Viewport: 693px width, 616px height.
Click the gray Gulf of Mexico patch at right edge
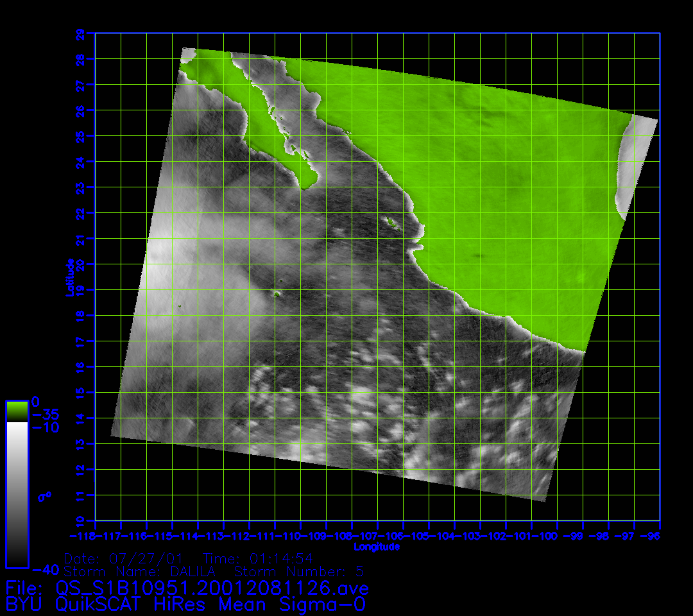click(x=632, y=167)
